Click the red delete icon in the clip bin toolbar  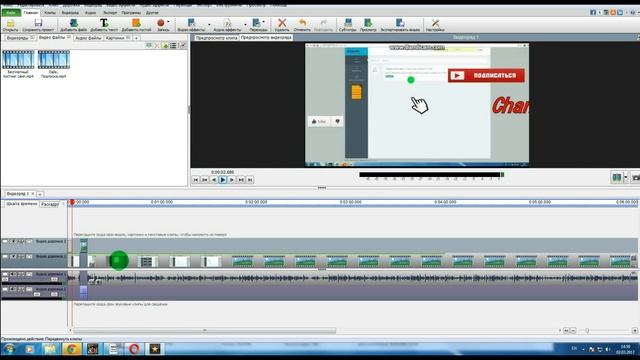point(157,45)
